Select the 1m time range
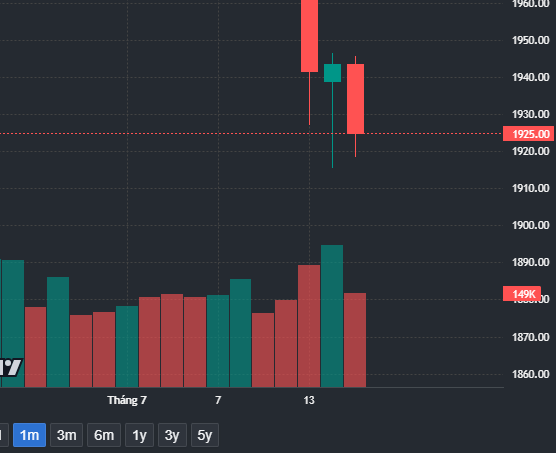Image resolution: width=556 pixels, height=453 pixels. click(x=29, y=435)
